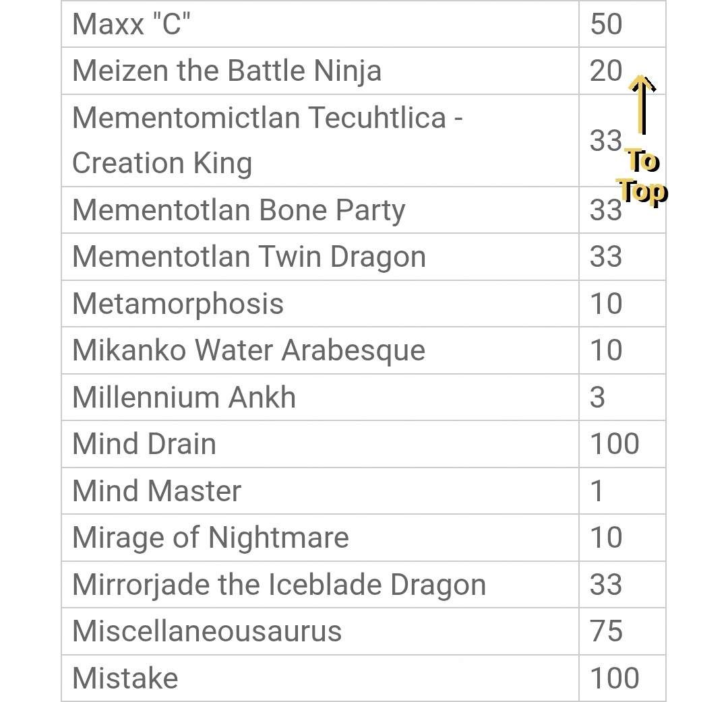Select the Mistake card name
The width and height of the screenshot is (728, 702).
point(125,678)
